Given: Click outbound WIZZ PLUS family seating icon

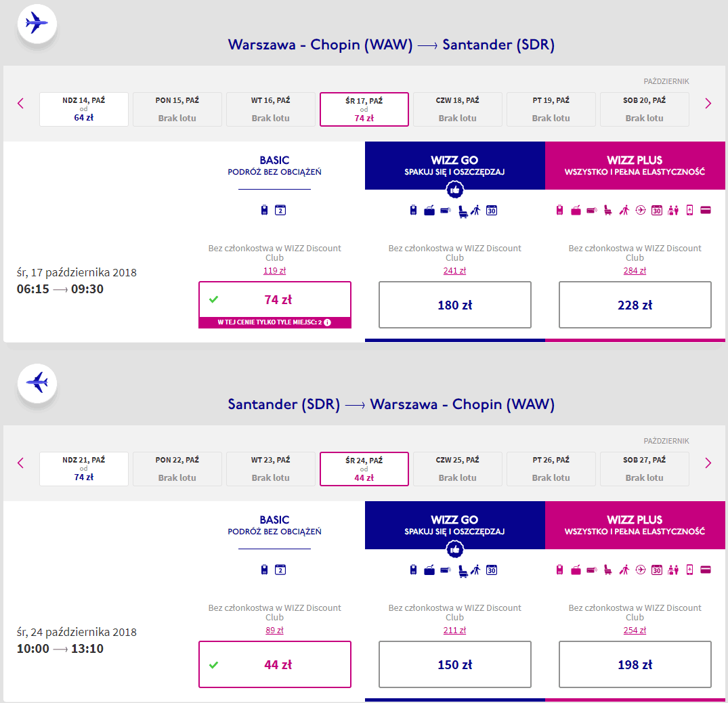Looking at the screenshot, I should click(673, 211).
